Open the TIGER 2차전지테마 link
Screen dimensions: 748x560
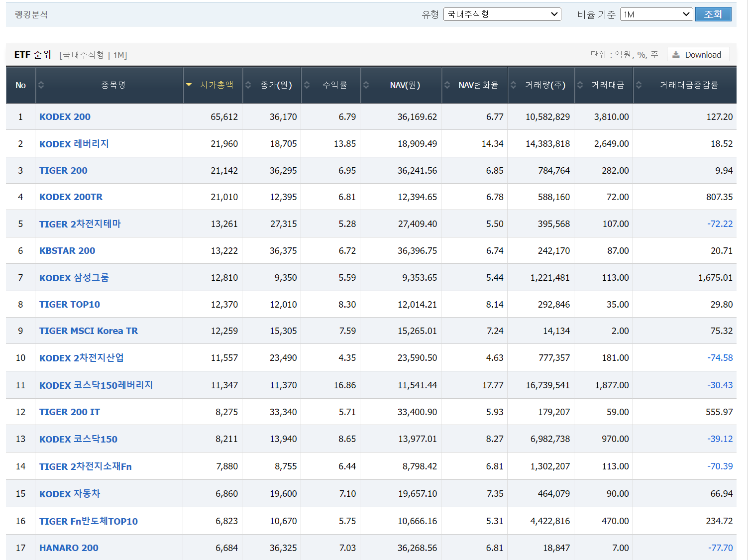coord(80,224)
